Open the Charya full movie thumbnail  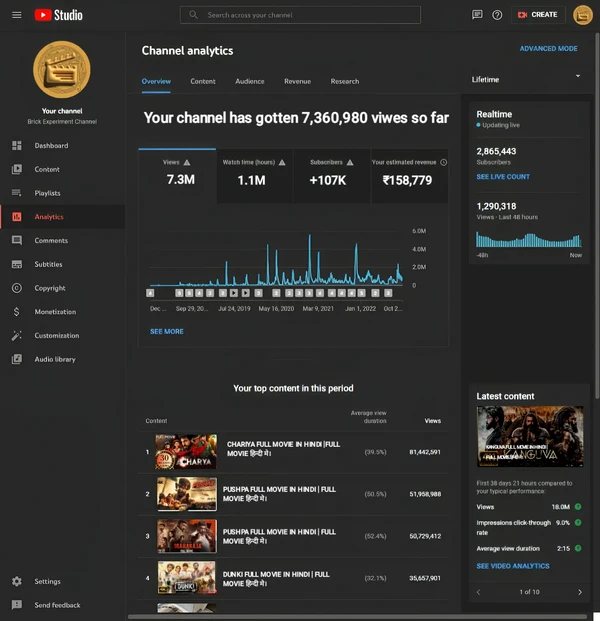click(186, 451)
